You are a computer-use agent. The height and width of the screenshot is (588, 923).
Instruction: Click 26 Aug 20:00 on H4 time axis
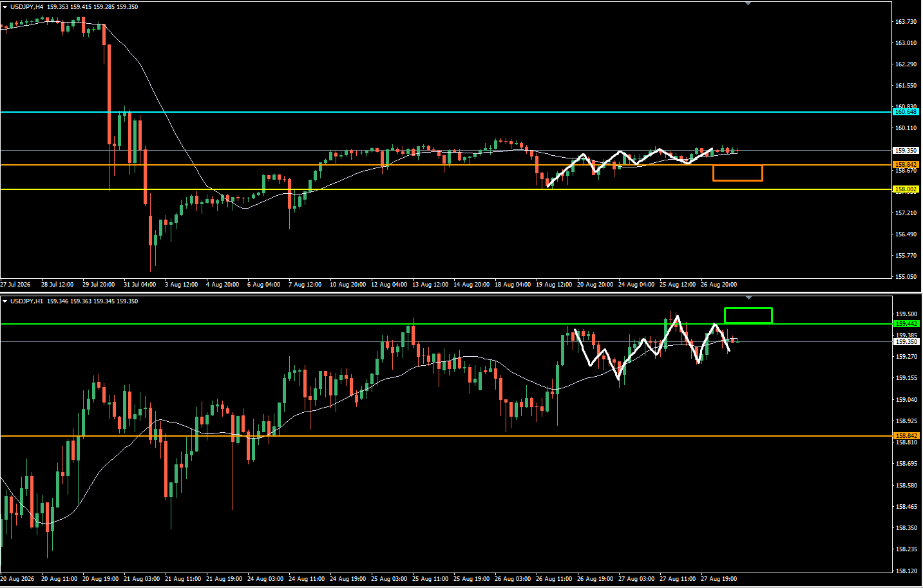click(x=719, y=285)
